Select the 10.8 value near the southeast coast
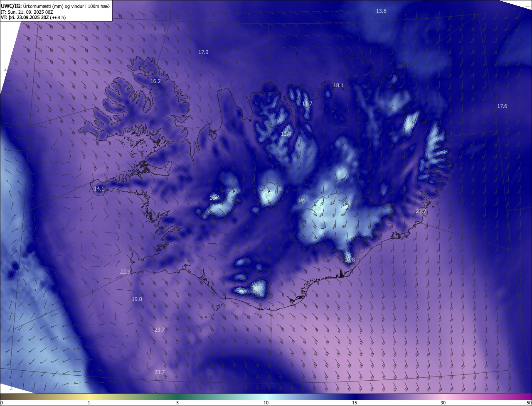Image resolution: width=532 pixels, height=406 pixels. tap(350, 260)
